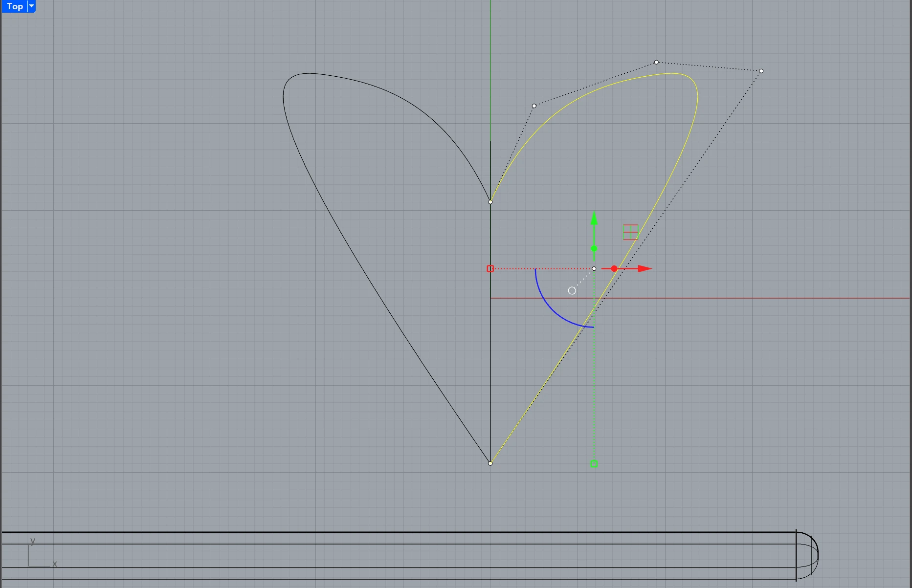Select the bottom tip point where the curves converge
This screenshot has width=912, height=588.
pyautogui.click(x=490, y=463)
